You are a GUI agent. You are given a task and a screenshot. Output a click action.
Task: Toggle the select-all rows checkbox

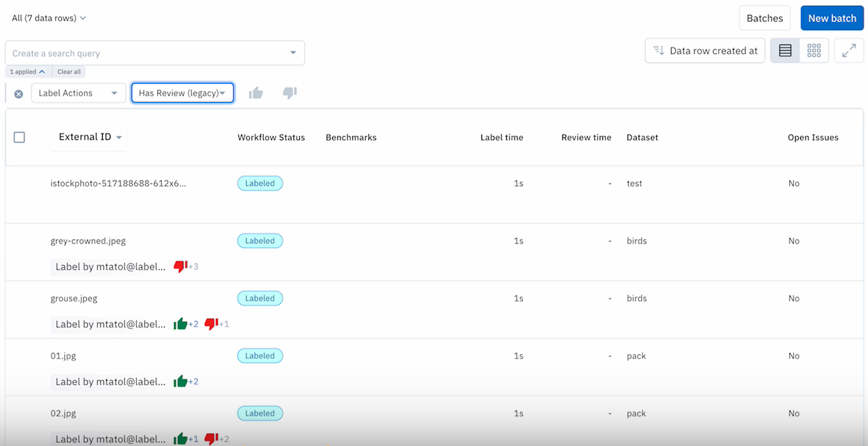click(19, 137)
